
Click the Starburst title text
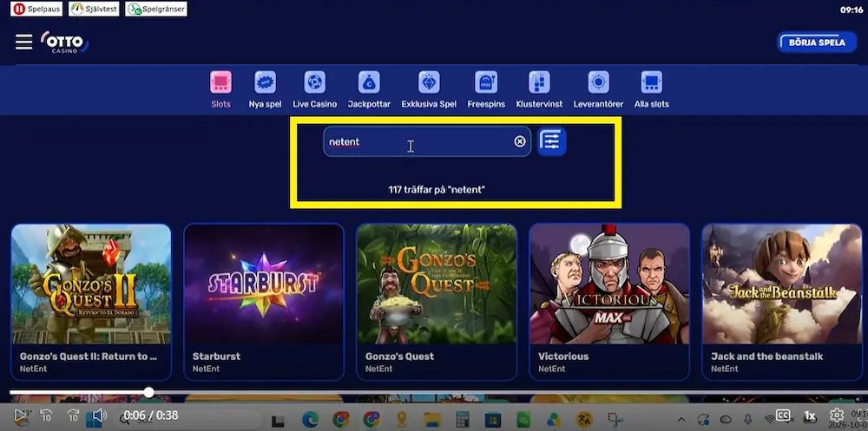pyautogui.click(x=216, y=356)
